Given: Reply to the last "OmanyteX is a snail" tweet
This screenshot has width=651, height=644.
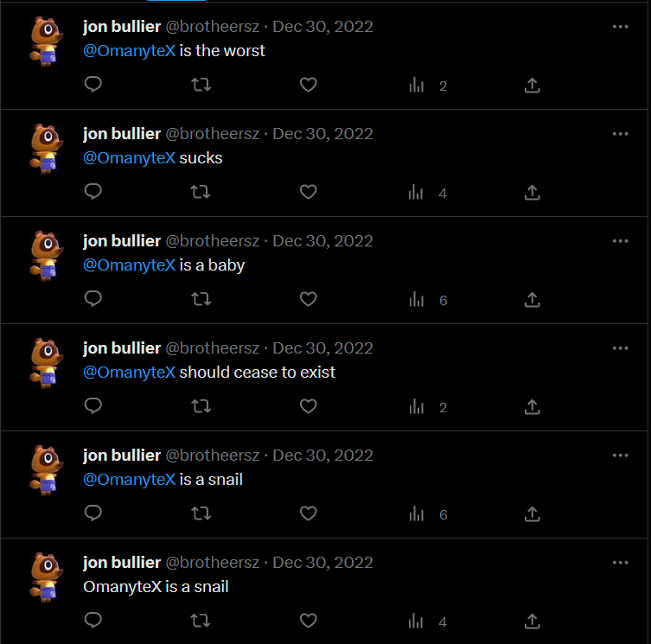Looking at the screenshot, I should click(94, 621).
